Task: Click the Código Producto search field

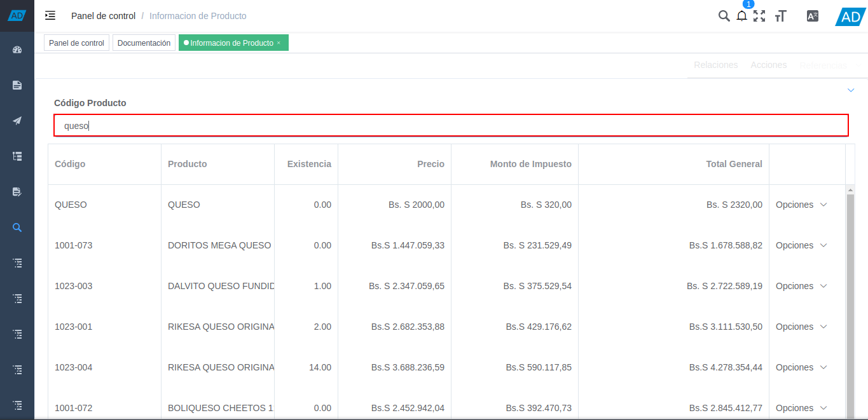Action: (x=451, y=125)
